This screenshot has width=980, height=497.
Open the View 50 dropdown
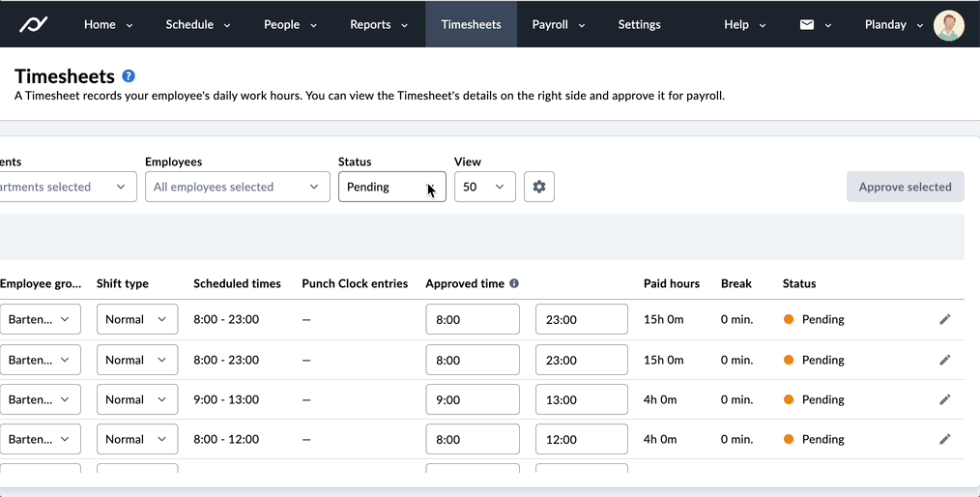(x=485, y=187)
